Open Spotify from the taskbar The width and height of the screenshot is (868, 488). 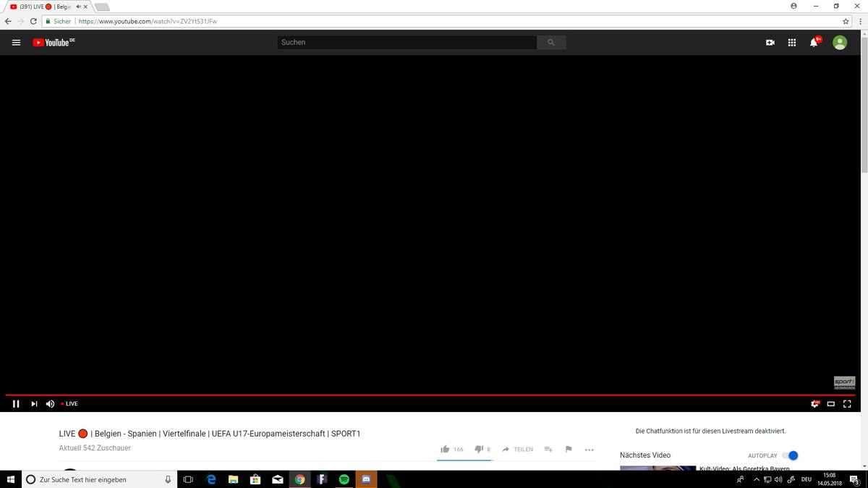(x=344, y=479)
